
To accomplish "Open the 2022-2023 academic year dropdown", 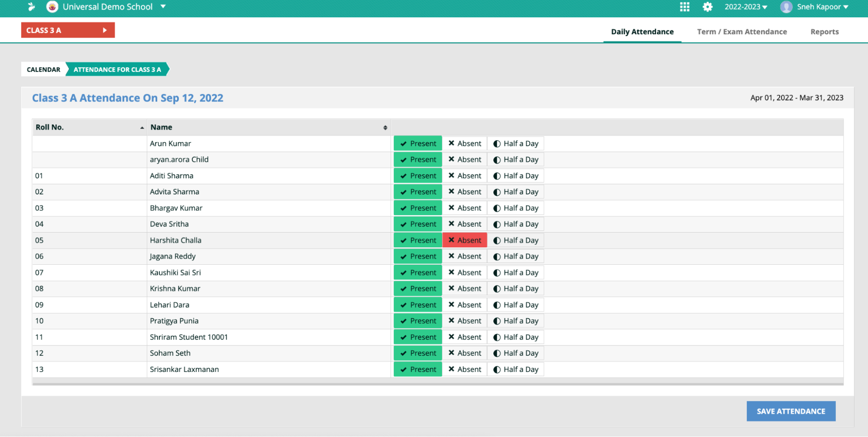I will [746, 7].
